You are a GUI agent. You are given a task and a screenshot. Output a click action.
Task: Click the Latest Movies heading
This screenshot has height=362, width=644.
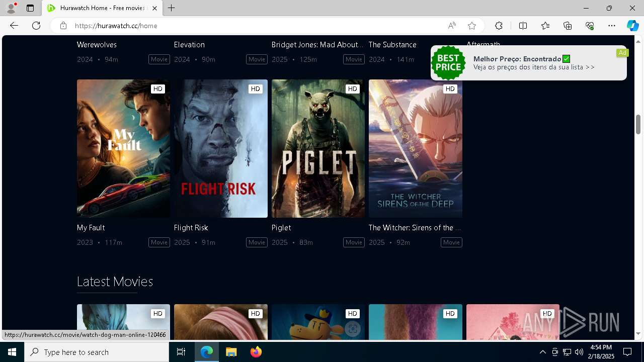click(x=115, y=282)
